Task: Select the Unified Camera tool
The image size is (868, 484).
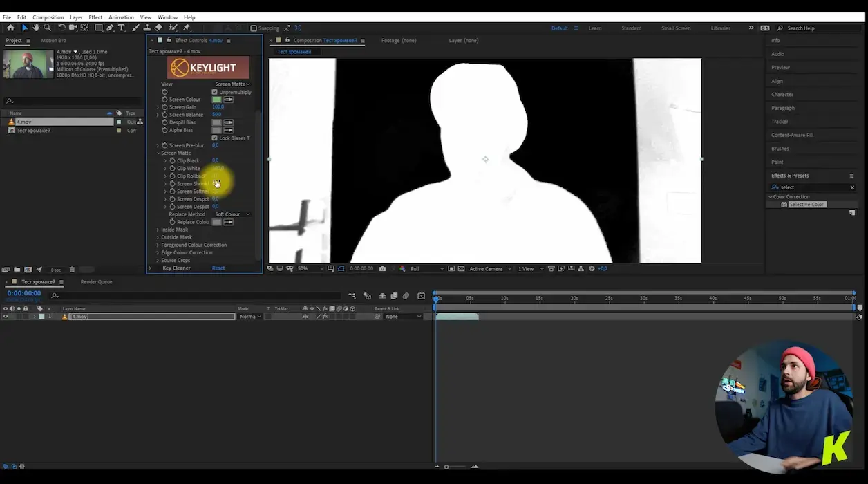Action: point(73,28)
